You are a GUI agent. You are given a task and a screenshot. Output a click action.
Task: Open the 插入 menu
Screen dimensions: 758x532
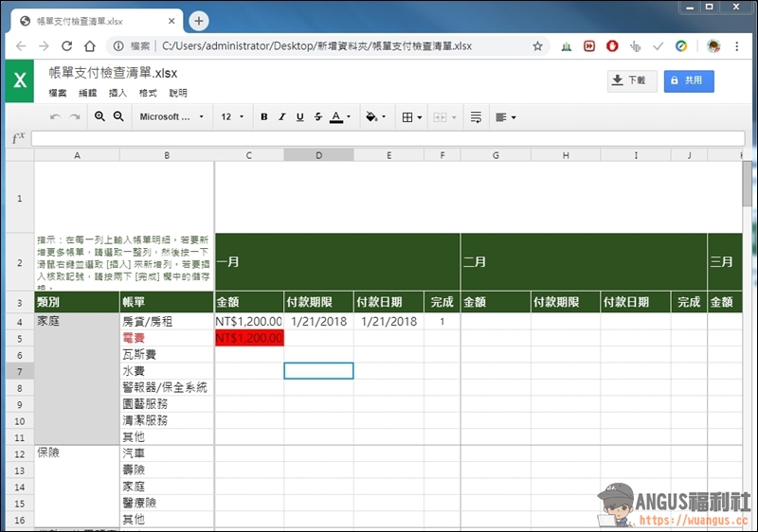pos(117,93)
